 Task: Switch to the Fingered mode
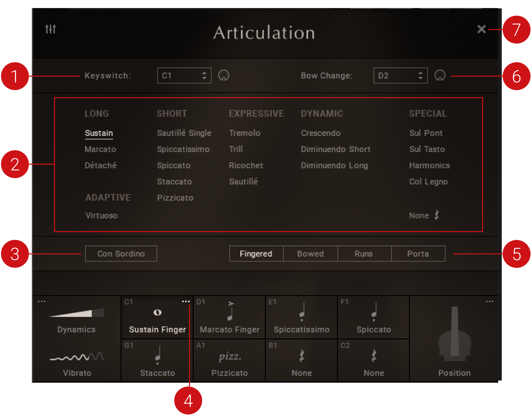256,254
